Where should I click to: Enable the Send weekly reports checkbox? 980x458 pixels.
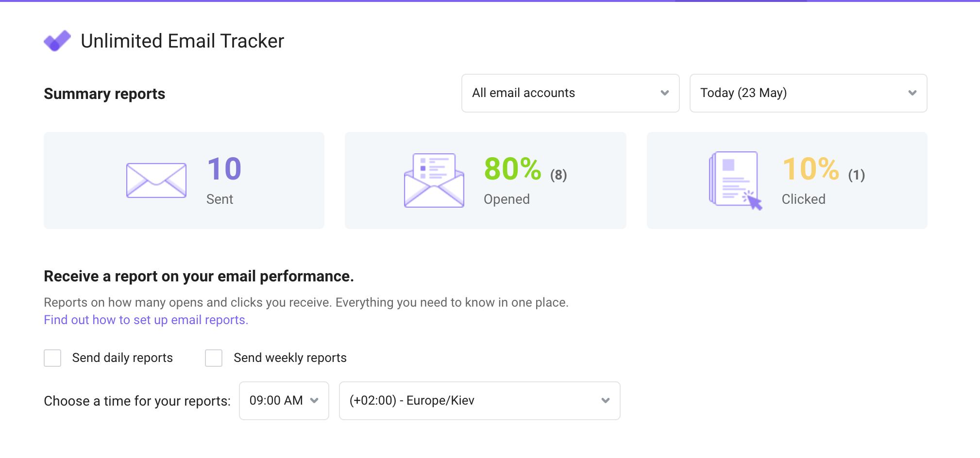(214, 358)
